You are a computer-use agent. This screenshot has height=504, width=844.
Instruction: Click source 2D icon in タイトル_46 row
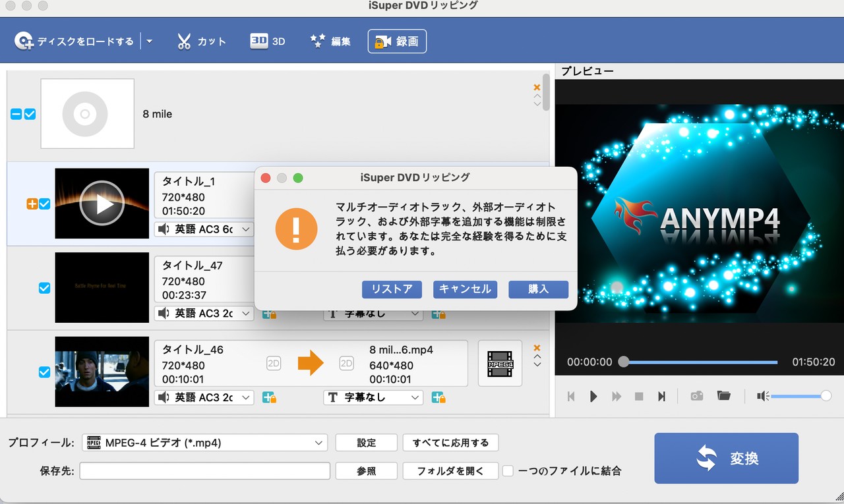coord(274,363)
